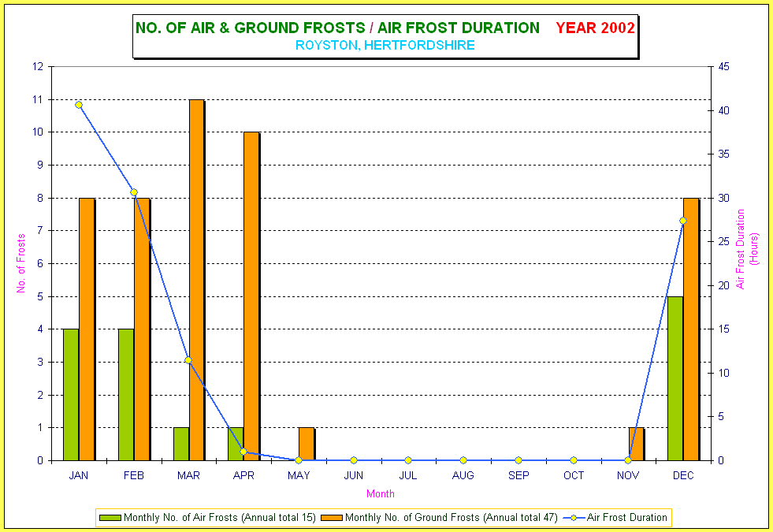Viewport: 773px width, 532px height.
Task: Click the October air frost duration marker
Action: pos(574,460)
